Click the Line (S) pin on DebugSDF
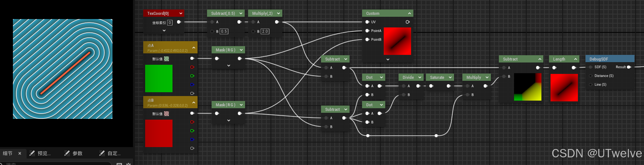The width and height of the screenshot is (644, 165). click(590, 85)
